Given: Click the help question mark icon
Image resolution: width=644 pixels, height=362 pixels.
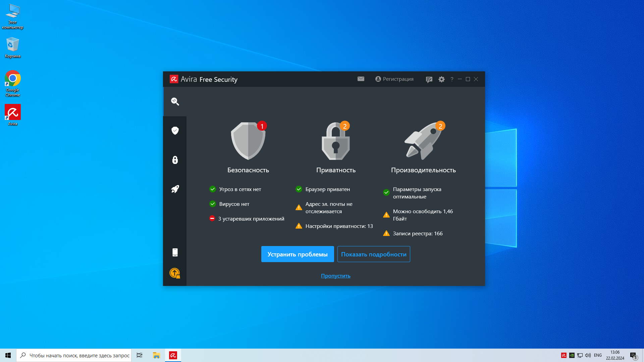Looking at the screenshot, I should [452, 79].
